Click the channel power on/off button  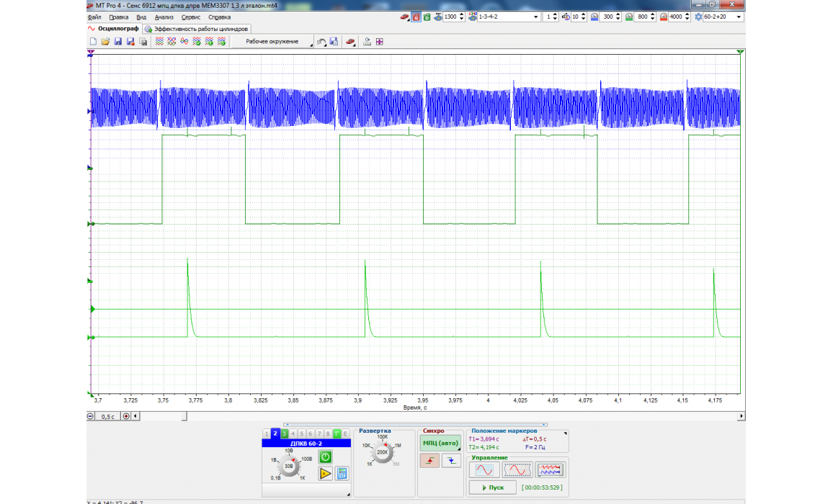coord(325,457)
